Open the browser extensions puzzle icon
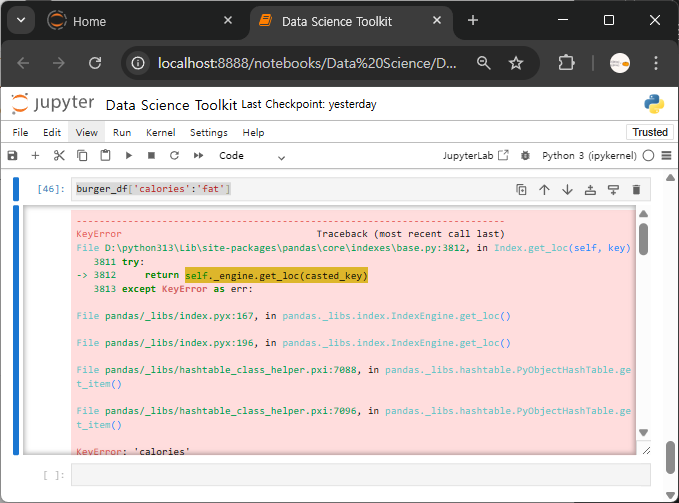Screen dimensions: 679x503 [566, 63]
